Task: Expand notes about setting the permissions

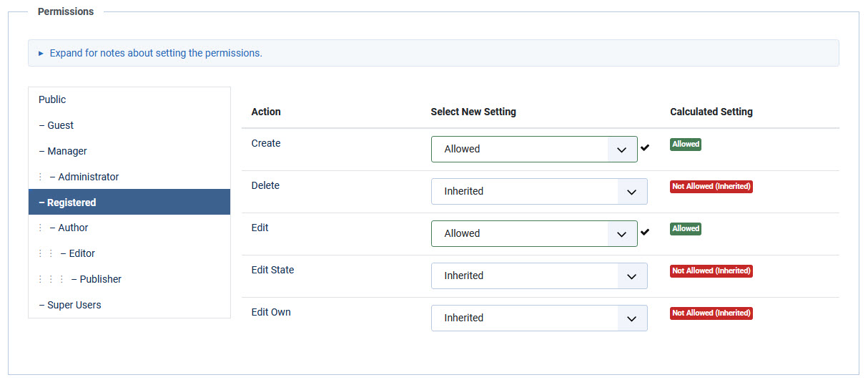Action: pyautogui.click(x=155, y=53)
